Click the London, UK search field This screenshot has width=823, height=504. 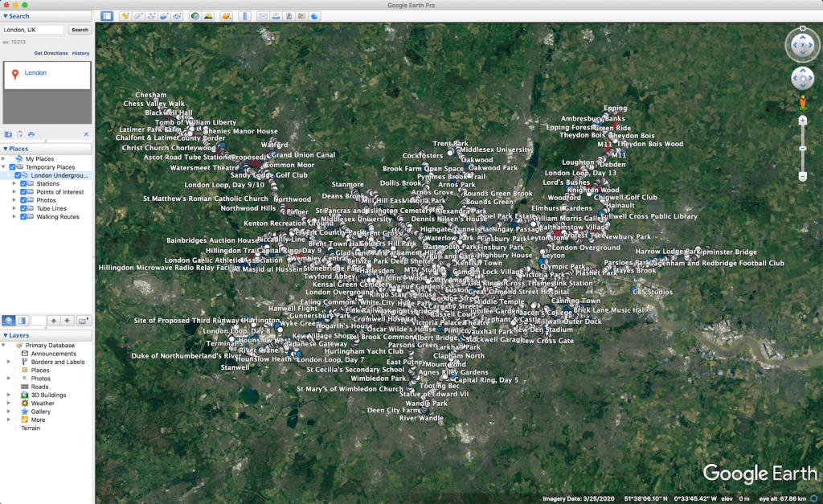coord(33,30)
